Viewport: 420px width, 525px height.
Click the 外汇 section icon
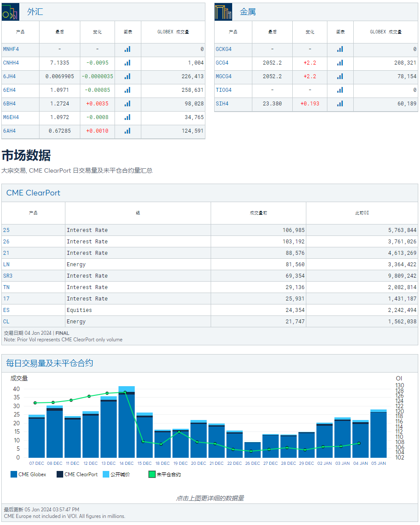[x=11, y=12]
